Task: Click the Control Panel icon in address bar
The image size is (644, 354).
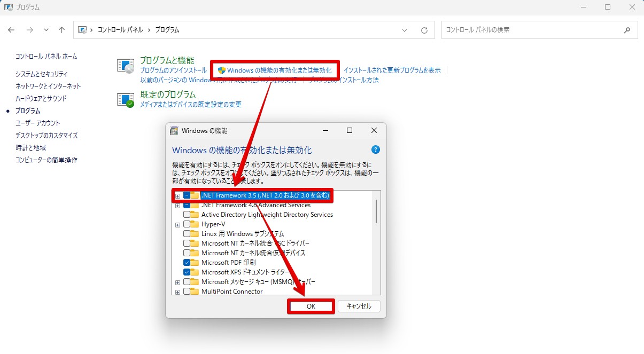Action: (82, 30)
